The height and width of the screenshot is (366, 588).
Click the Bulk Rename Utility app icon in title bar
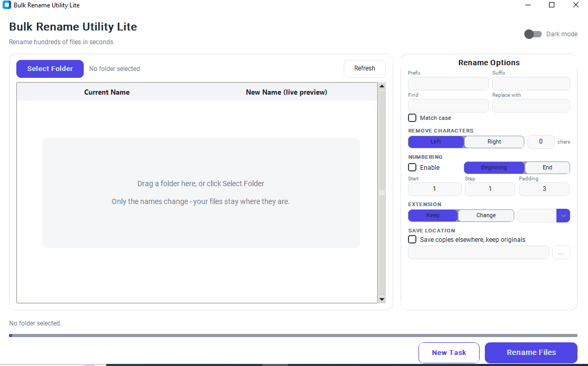point(7,5)
